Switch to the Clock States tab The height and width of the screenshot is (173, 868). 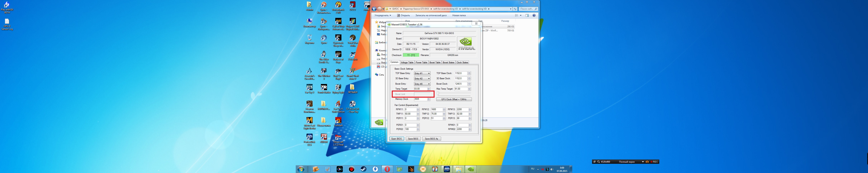point(462,62)
